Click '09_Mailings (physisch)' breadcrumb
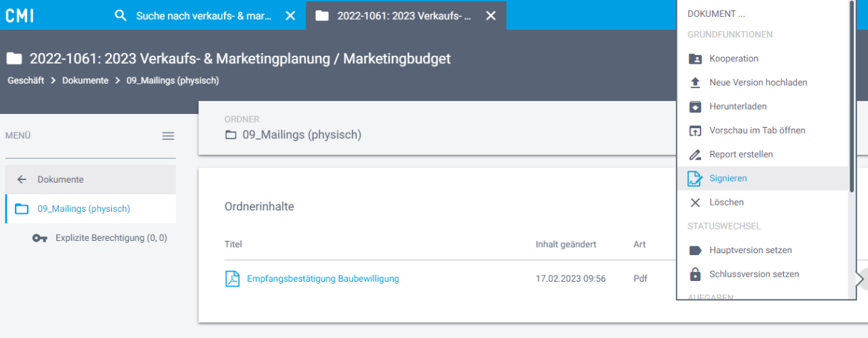 172,80
